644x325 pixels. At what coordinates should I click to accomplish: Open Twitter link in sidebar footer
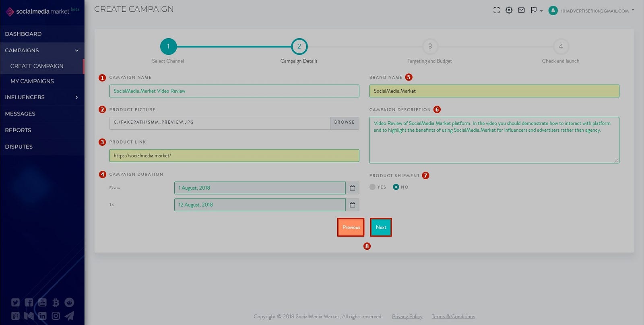point(15,302)
